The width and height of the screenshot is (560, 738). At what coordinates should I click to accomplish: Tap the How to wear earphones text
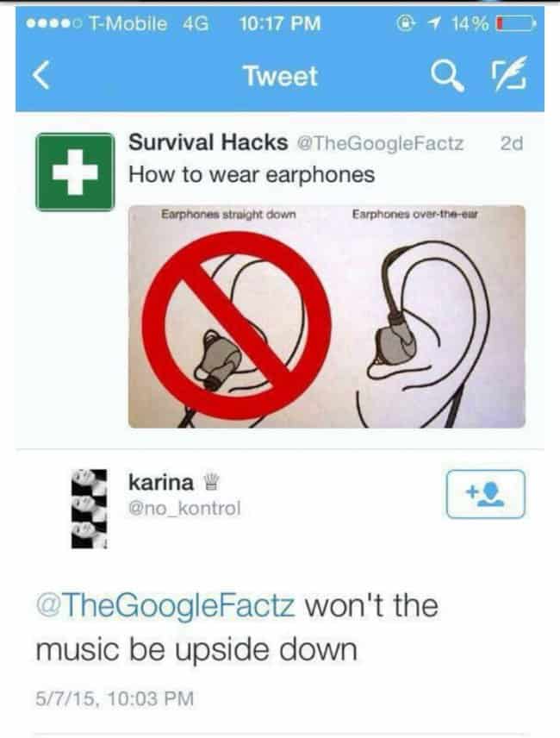pos(252,175)
